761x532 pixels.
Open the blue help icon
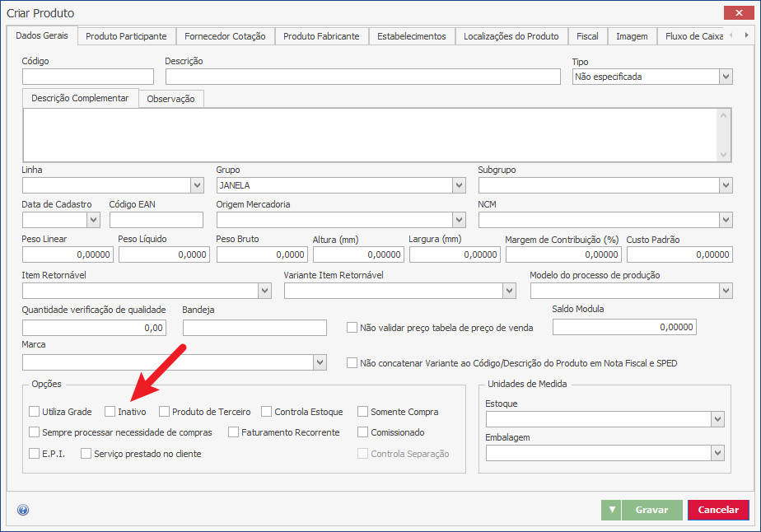23,510
